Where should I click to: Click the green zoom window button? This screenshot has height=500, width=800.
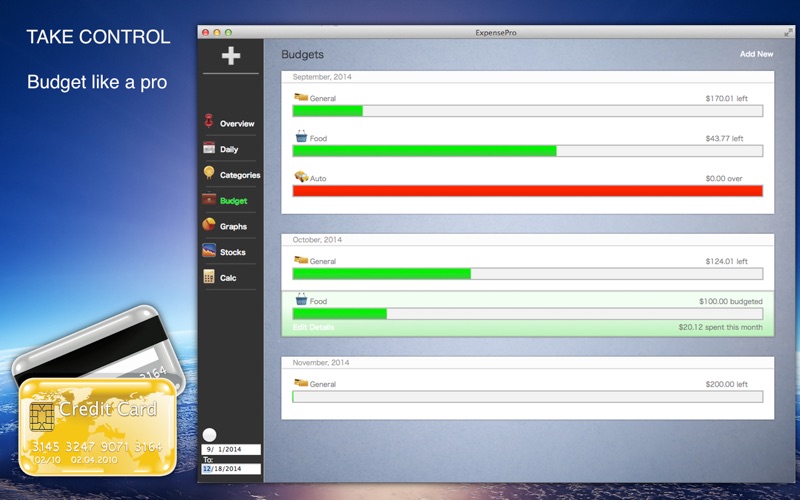(228, 32)
